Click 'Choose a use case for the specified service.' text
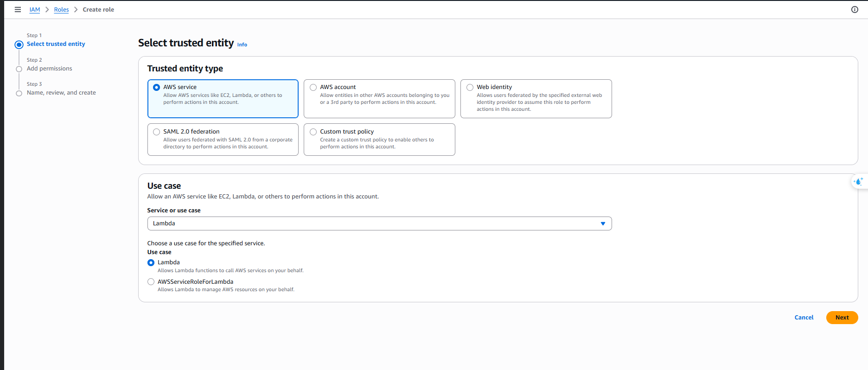 (206, 243)
